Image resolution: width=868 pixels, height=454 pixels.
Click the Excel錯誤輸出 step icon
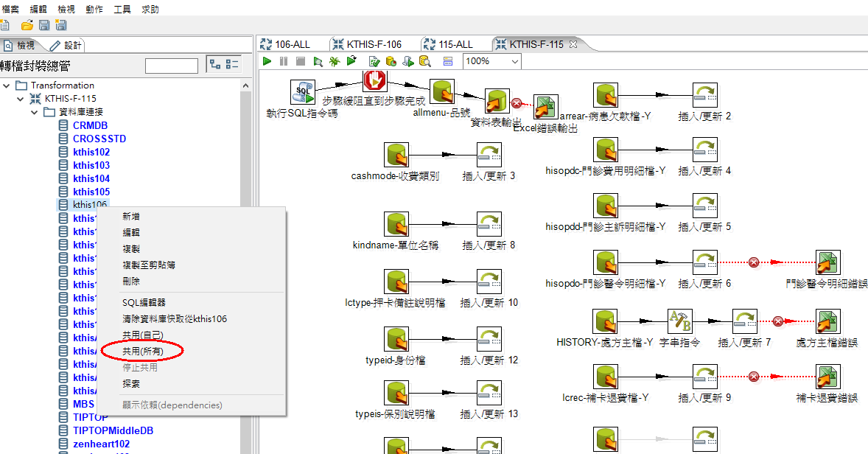(545, 108)
